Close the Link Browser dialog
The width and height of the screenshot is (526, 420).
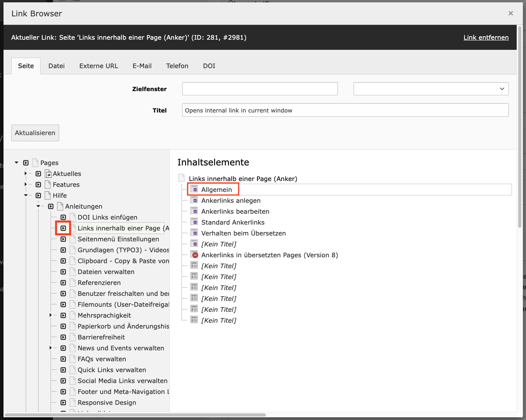[x=511, y=13]
